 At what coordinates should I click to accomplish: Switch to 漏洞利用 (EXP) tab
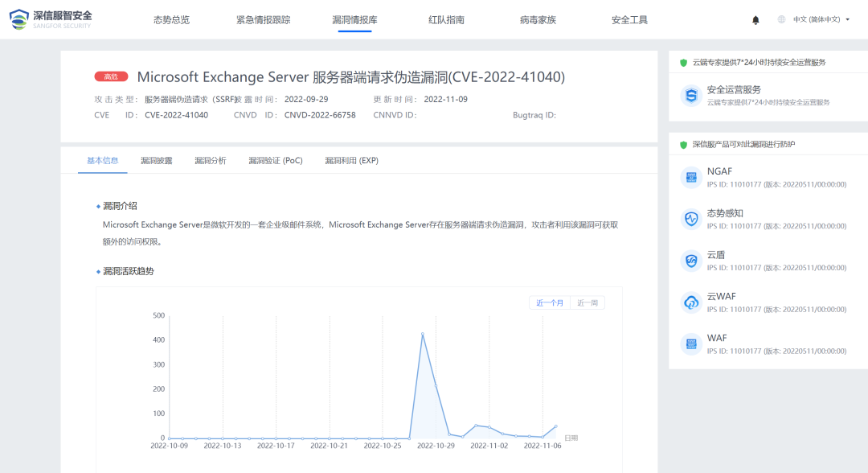[x=351, y=161]
